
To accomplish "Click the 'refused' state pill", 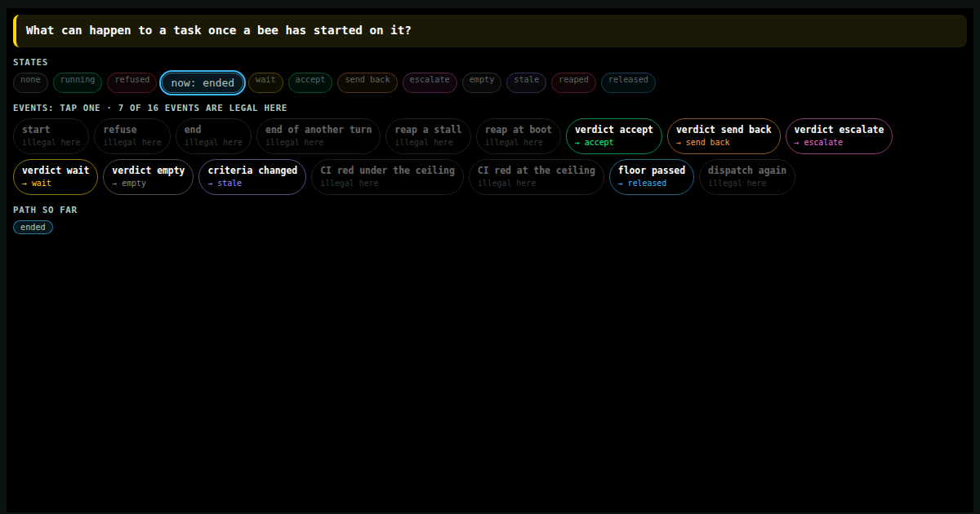I will point(132,82).
